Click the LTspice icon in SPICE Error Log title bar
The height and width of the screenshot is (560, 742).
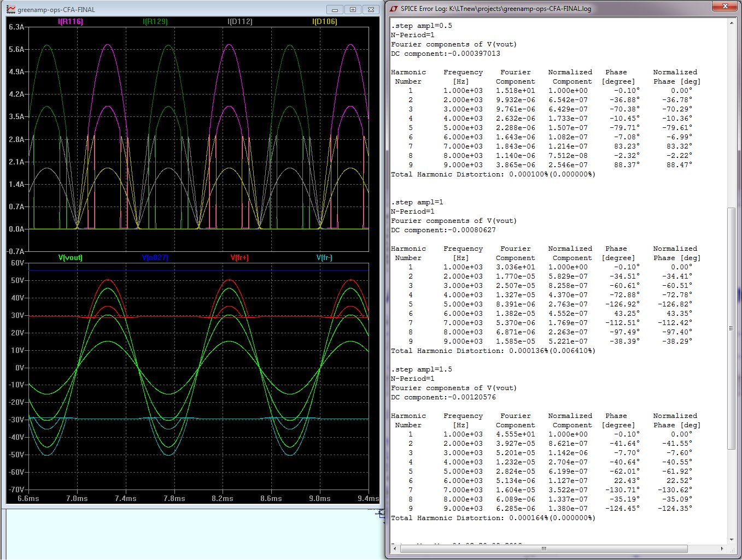pyautogui.click(x=393, y=9)
